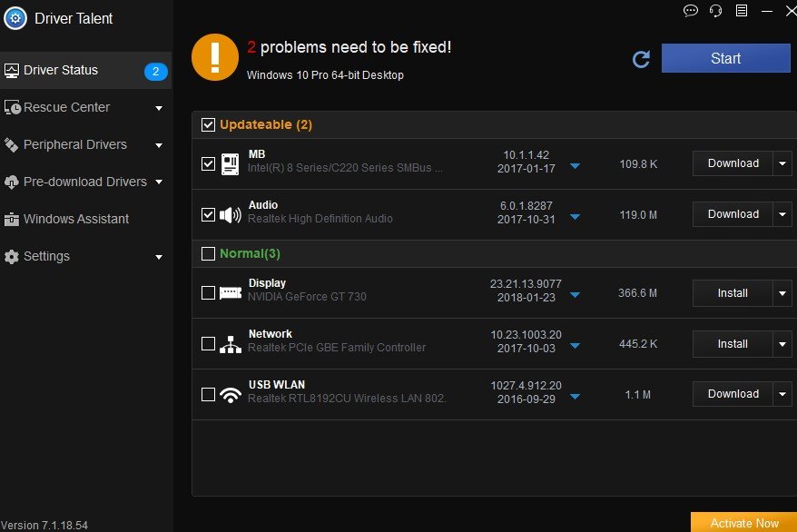Image resolution: width=797 pixels, height=532 pixels.
Task: Open the feedback chat bubble icon
Action: (690, 11)
